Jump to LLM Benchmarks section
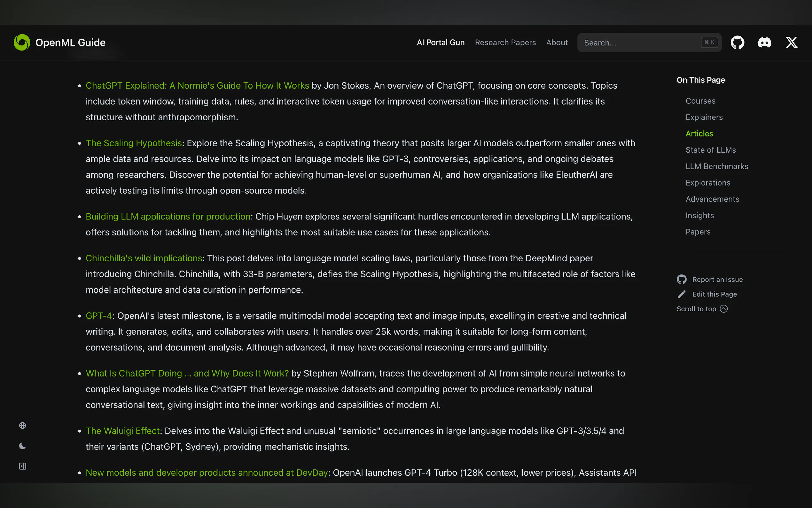This screenshot has height=508, width=812. pos(717,166)
